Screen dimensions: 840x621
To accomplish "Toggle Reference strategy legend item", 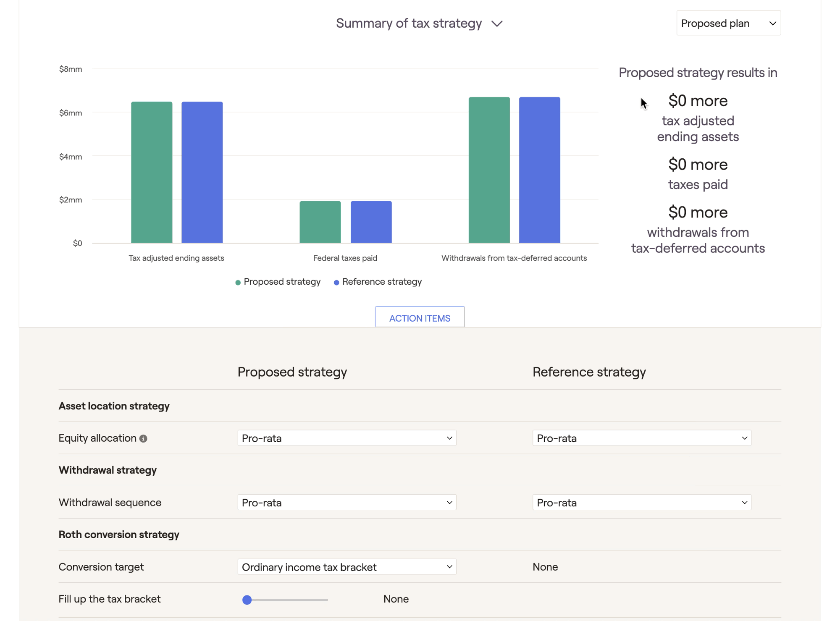I will [x=381, y=282].
